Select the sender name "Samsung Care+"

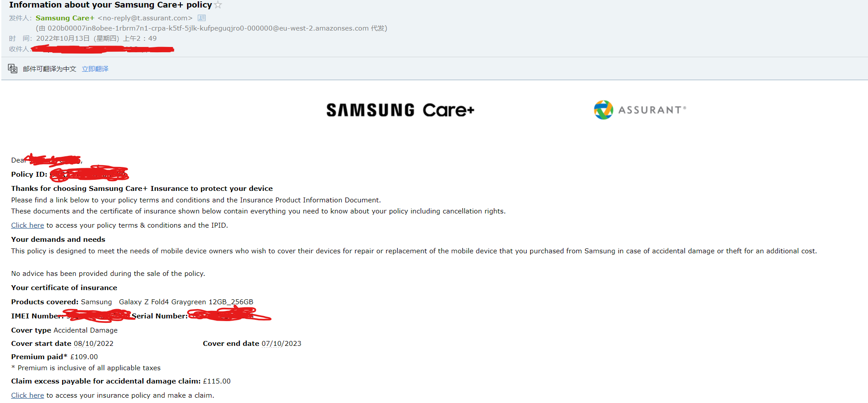tap(65, 18)
